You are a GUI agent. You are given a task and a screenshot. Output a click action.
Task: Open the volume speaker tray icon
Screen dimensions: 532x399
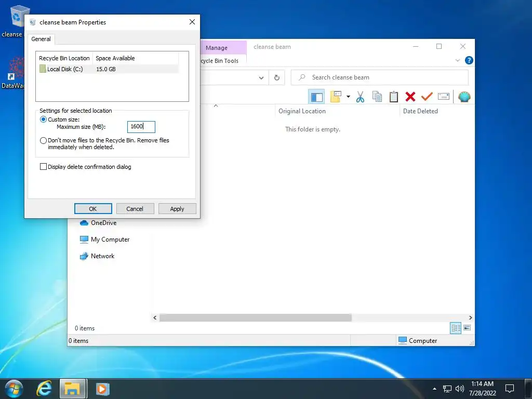tap(460, 389)
